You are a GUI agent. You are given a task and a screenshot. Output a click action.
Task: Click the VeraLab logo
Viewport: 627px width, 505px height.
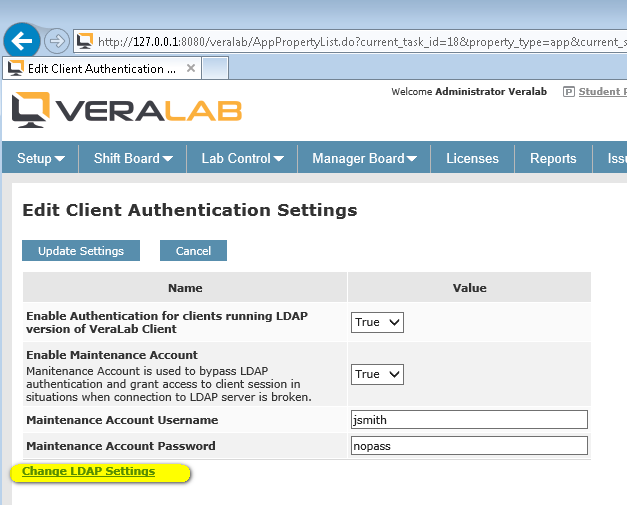(x=127, y=110)
